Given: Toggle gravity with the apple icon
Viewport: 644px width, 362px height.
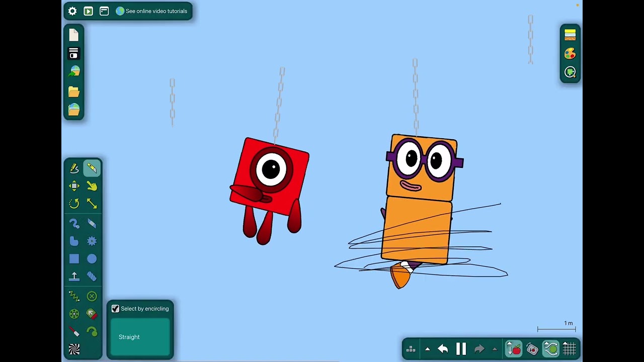Looking at the screenshot, I should click(x=514, y=348).
